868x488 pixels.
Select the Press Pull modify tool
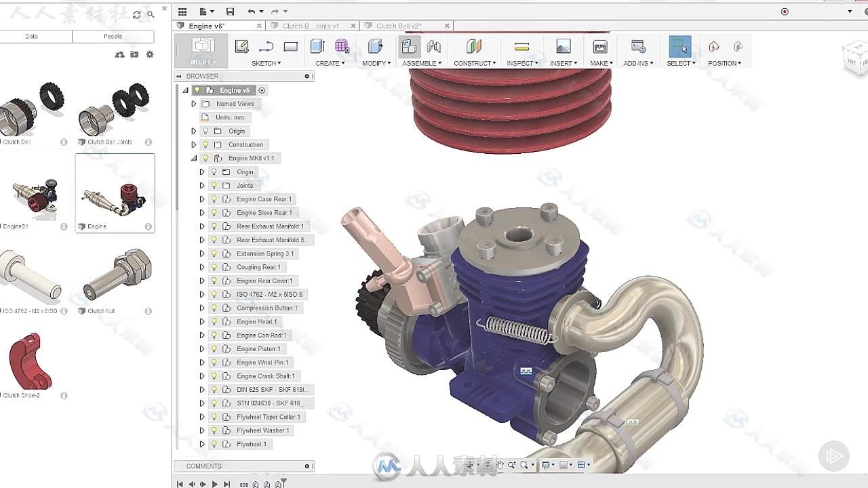[x=376, y=46]
